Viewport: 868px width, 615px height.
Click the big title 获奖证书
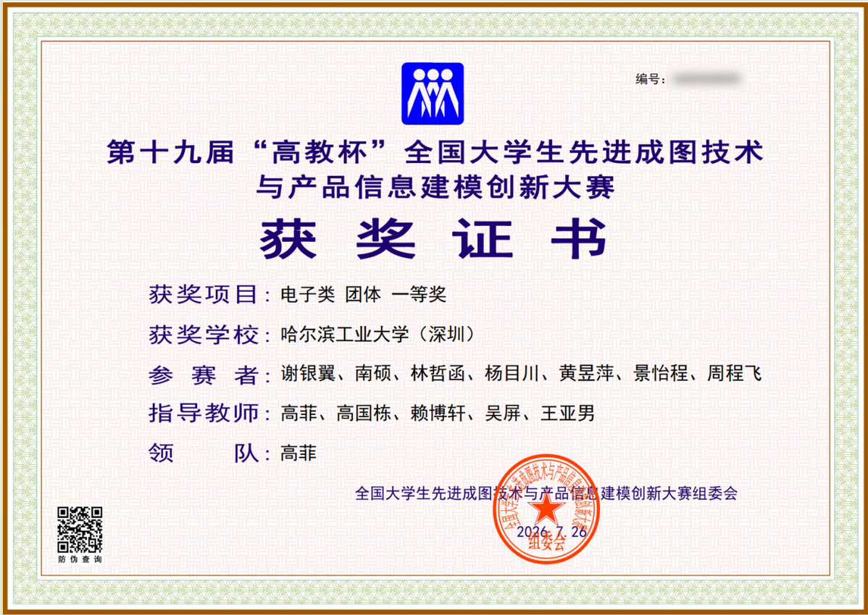click(x=434, y=240)
